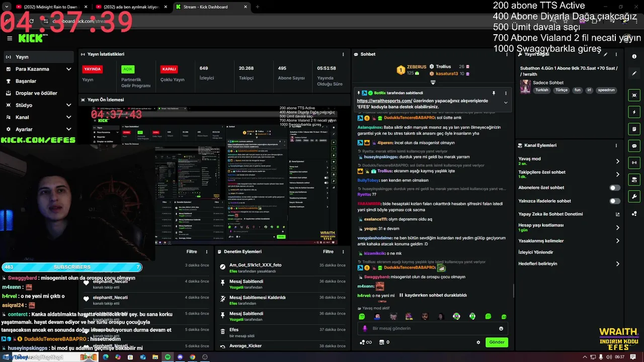Enable Yalnızca ifadelerle sohbet toggle

coord(615,201)
